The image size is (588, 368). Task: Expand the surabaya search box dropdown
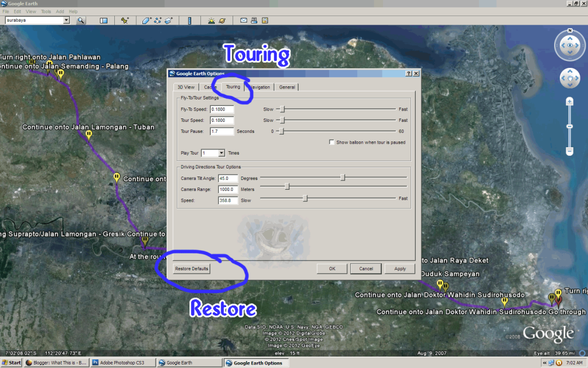coord(66,20)
